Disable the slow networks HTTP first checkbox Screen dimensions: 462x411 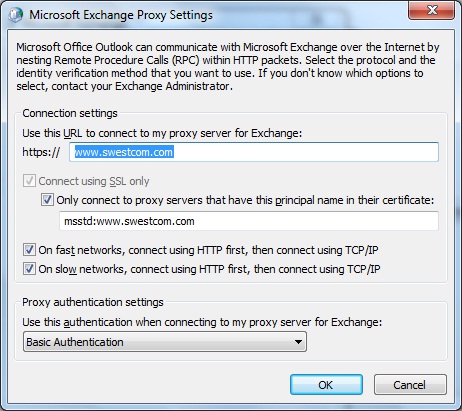pyautogui.click(x=29, y=269)
